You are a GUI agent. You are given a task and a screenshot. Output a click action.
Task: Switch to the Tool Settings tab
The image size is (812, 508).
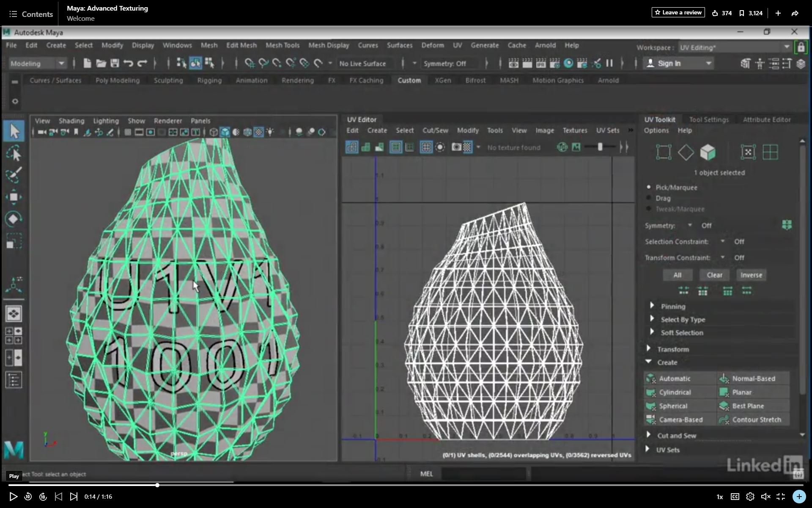coord(709,120)
